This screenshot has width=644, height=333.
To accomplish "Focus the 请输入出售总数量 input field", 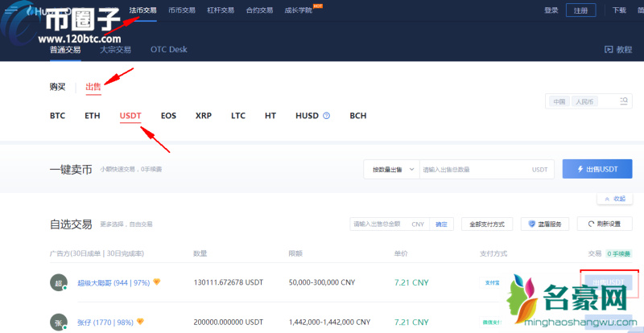I will pyautogui.click(x=487, y=169).
